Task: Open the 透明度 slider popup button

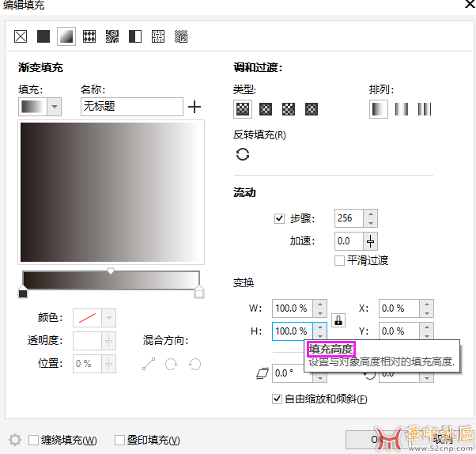Action: coord(109,341)
